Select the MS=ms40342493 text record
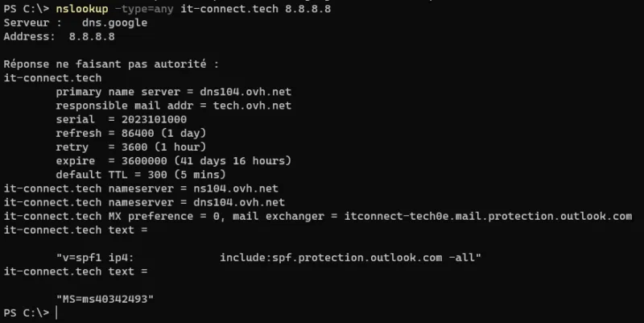 coord(105,299)
